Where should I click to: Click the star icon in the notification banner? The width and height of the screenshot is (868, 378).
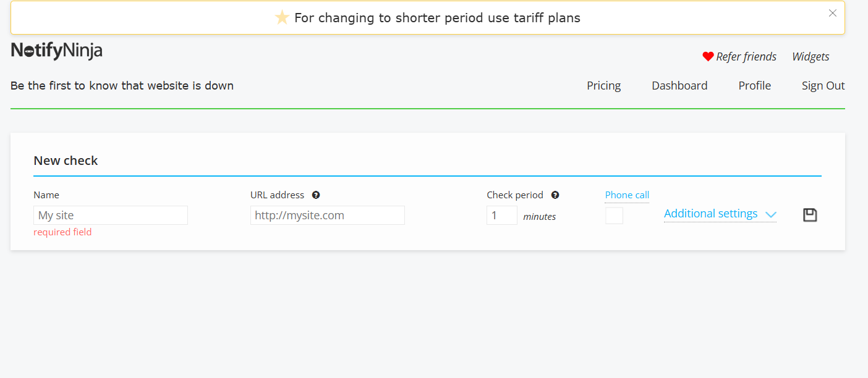[282, 18]
